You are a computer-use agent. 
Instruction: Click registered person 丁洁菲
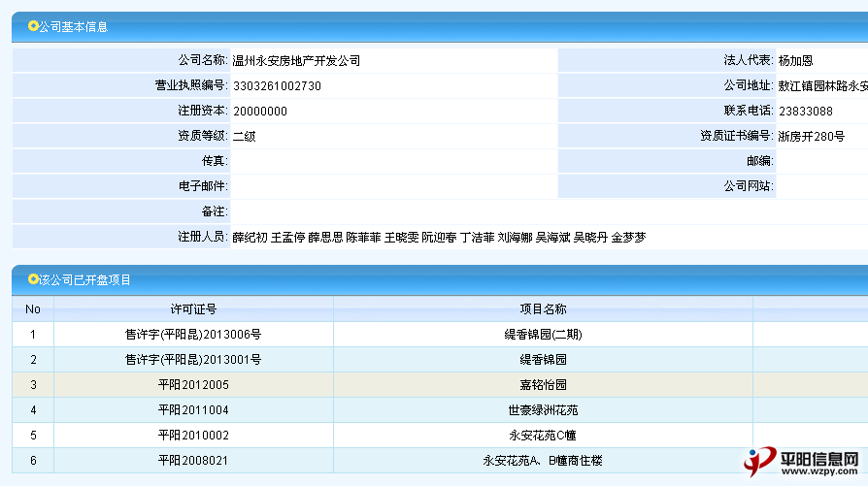point(477,238)
